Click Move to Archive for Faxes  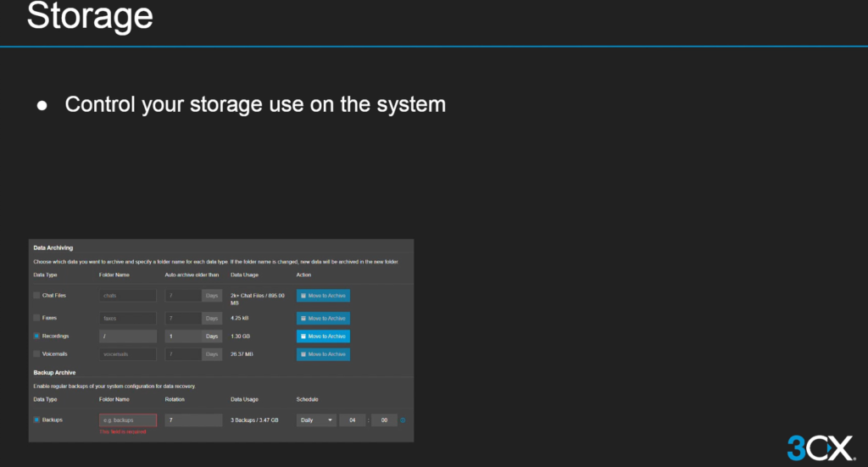click(323, 319)
